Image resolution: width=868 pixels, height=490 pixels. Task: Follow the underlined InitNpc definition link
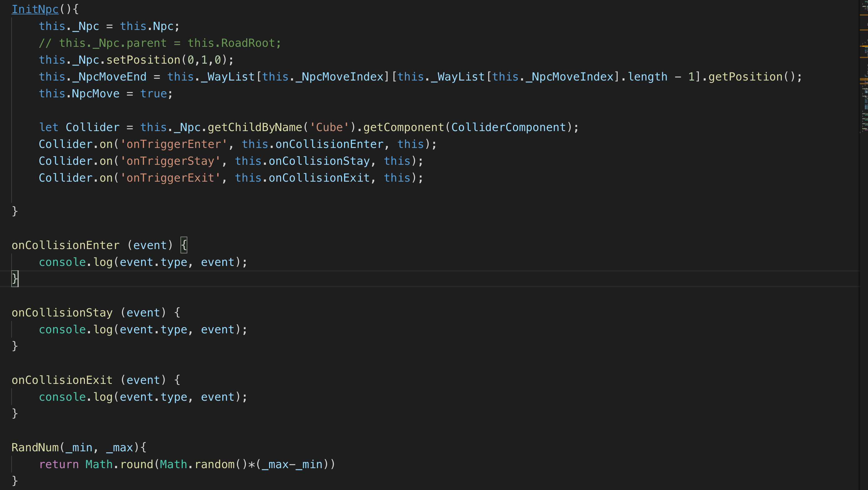tap(35, 9)
